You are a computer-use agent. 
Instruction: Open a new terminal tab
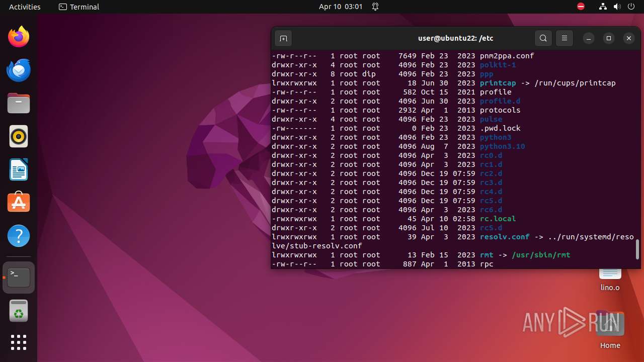pyautogui.click(x=283, y=38)
